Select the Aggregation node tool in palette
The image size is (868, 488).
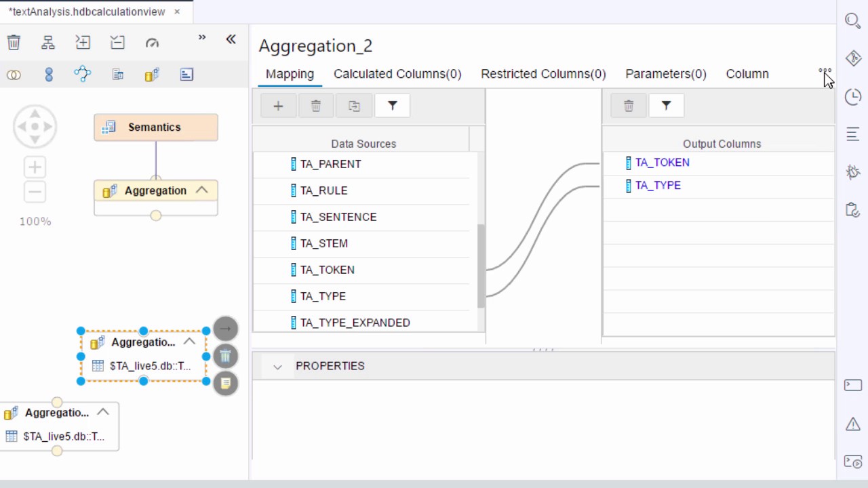tap(152, 75)
